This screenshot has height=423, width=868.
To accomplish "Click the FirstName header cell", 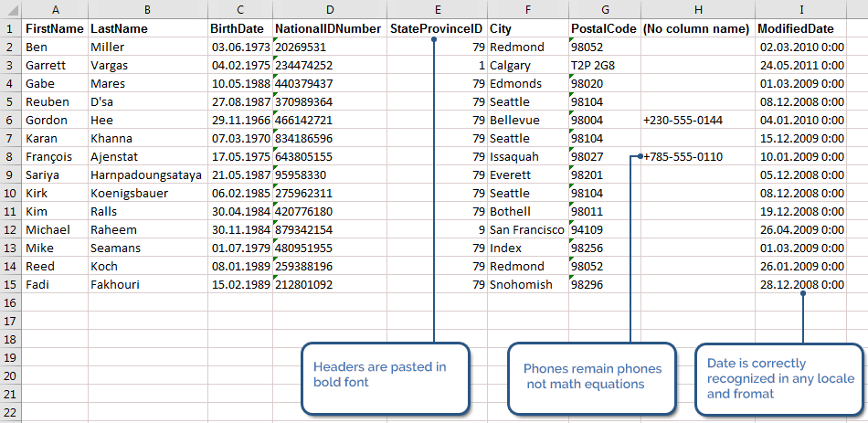I will coord(56,29).
